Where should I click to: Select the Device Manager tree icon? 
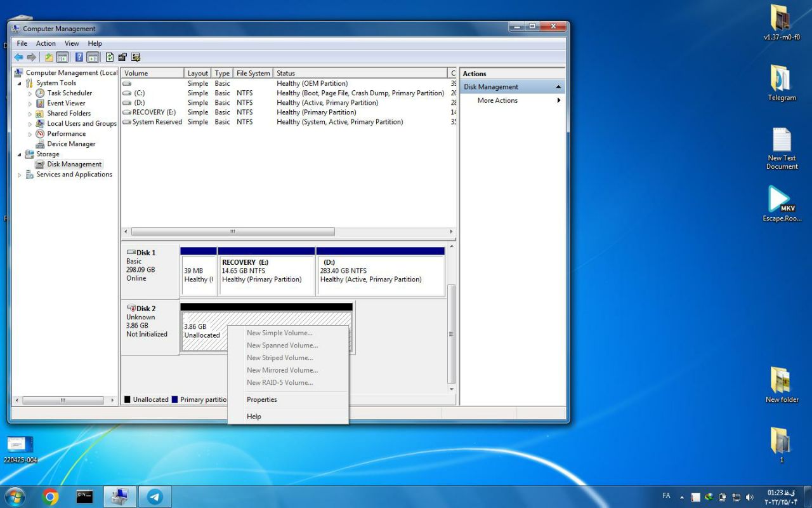(x=40, y=144)
